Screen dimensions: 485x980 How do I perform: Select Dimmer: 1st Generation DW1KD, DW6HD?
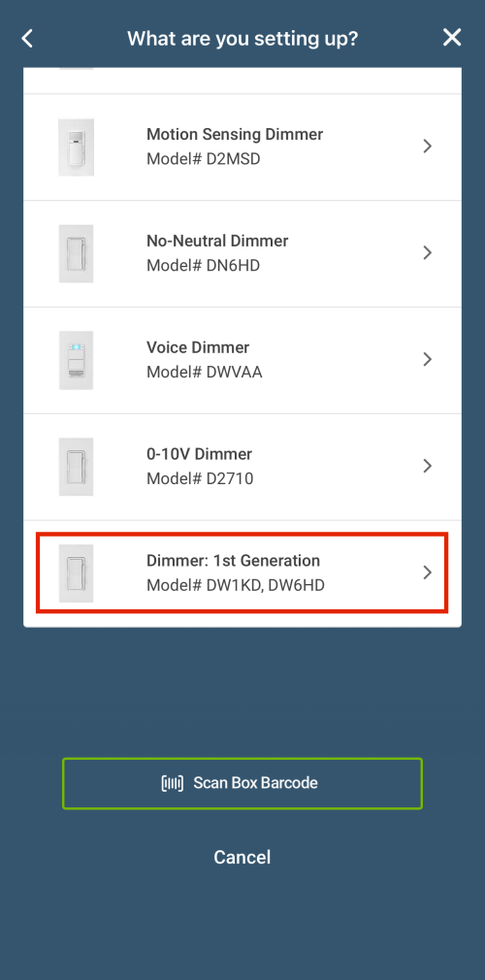242,573
